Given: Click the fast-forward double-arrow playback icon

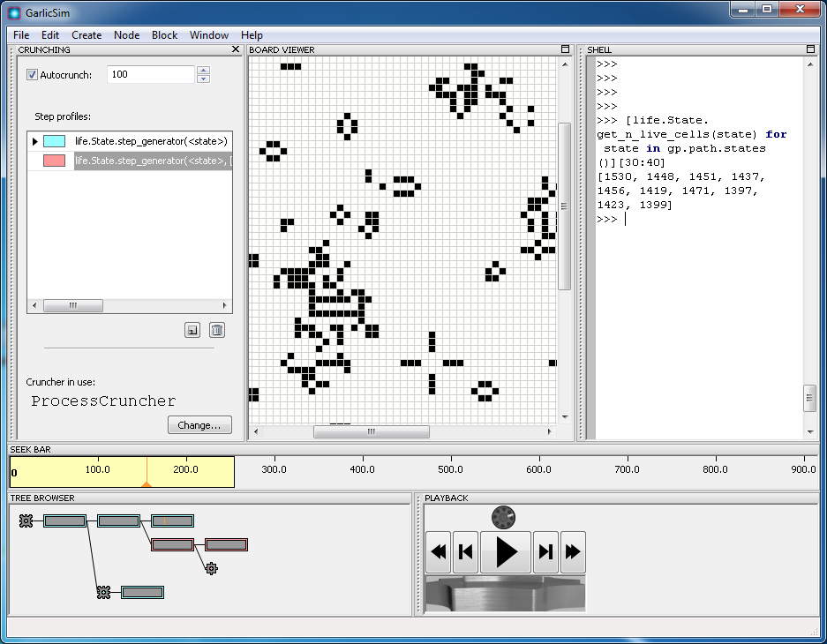Looking at the screenshot, I should [x=573, y=552].
